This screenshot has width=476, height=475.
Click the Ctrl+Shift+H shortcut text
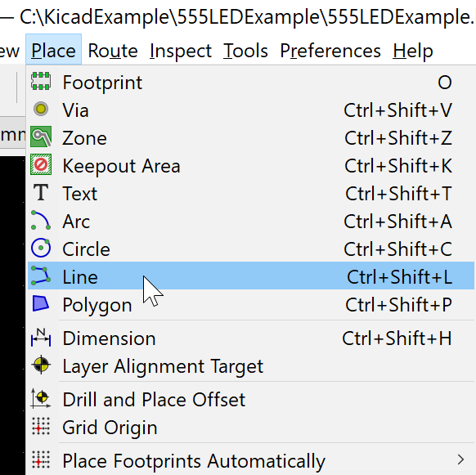397,338
